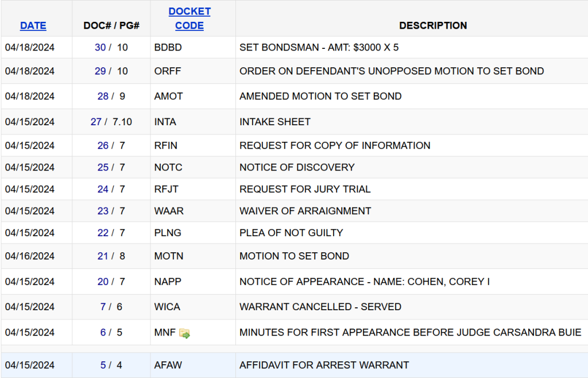Open document number 25 link
The width and height of the screenshot is (588, 378).
pos(103,167)
